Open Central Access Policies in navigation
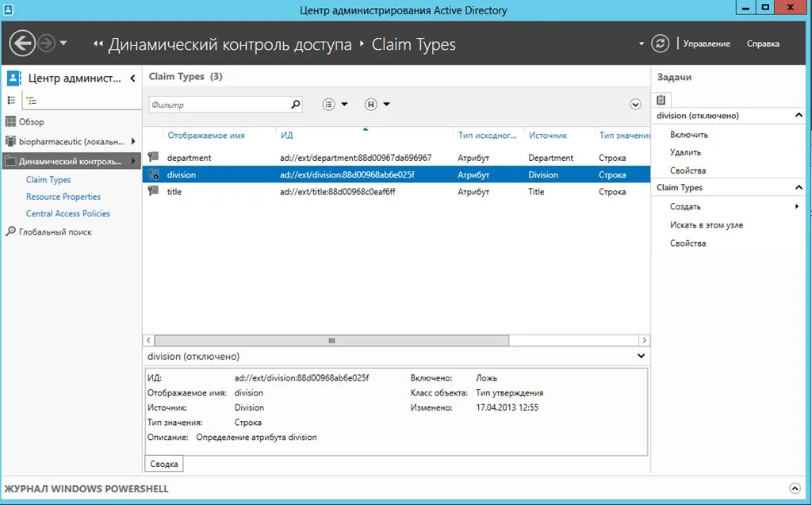The height and width of the screenshot is (505, 812). pos(68,213)
